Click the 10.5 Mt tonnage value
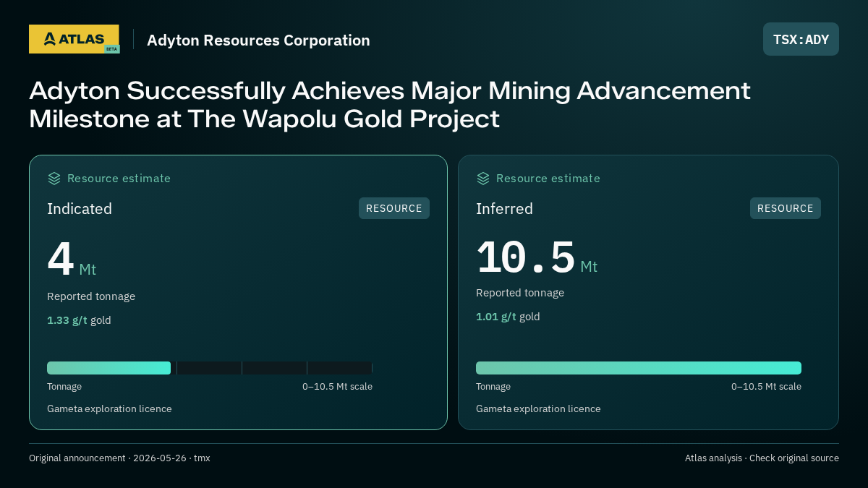Viewport: 868px width, 488px height. click(537, 257)
